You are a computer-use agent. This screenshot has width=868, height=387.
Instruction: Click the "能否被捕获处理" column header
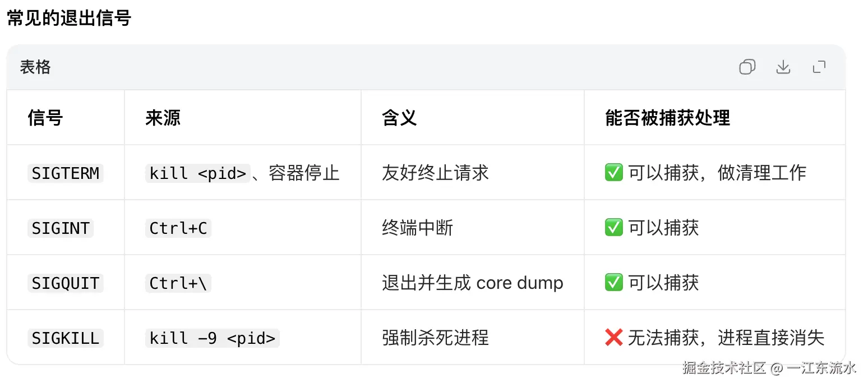coord(667,118)
